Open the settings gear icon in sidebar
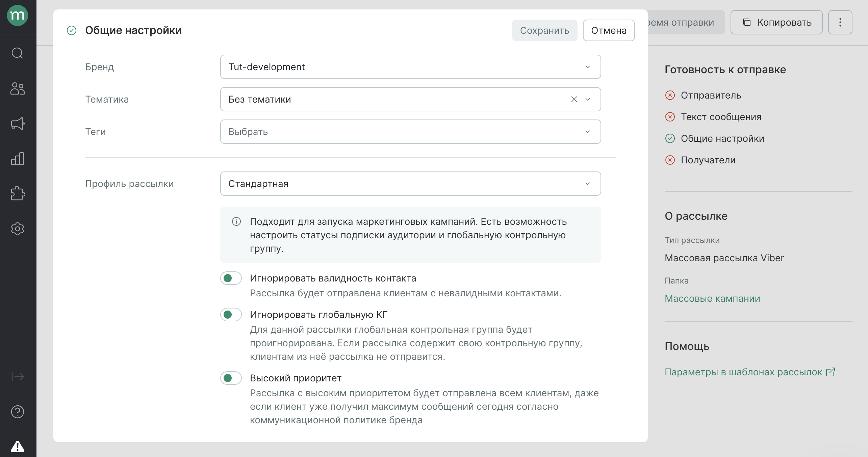Image resolution: width=868 pixels, height=457 pixels. tap(18, 229)
